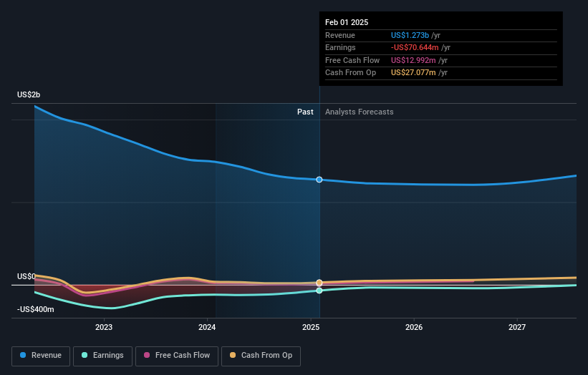Click the Free Cash Flow value US$12.992m
Viewport: 588px width, 375px height.
click(413, 60)
